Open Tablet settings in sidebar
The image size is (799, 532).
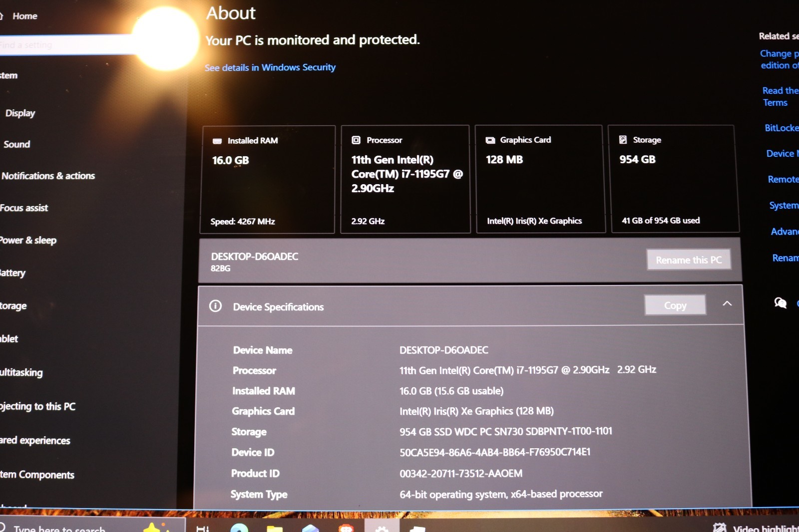click(x=9, y=339)
